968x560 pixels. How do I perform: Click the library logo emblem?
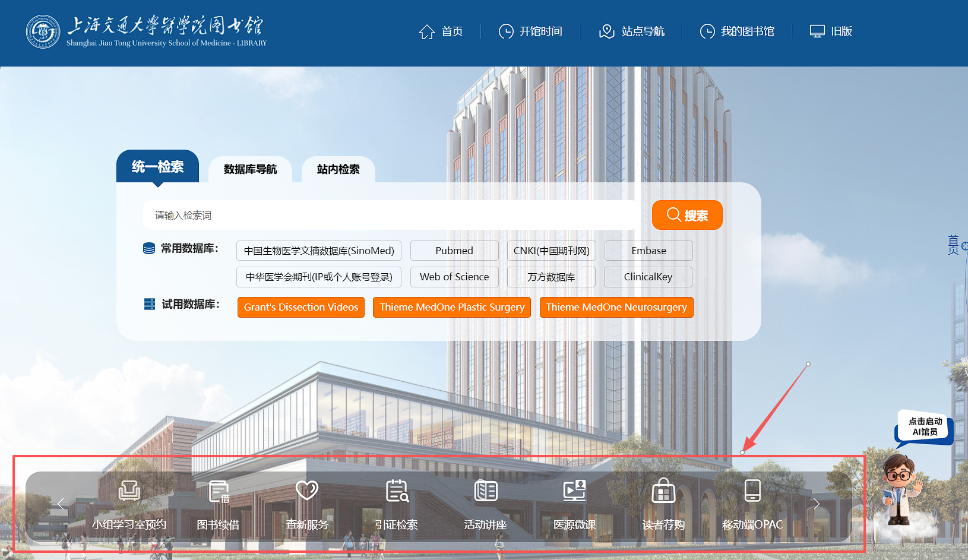[43, 31]
